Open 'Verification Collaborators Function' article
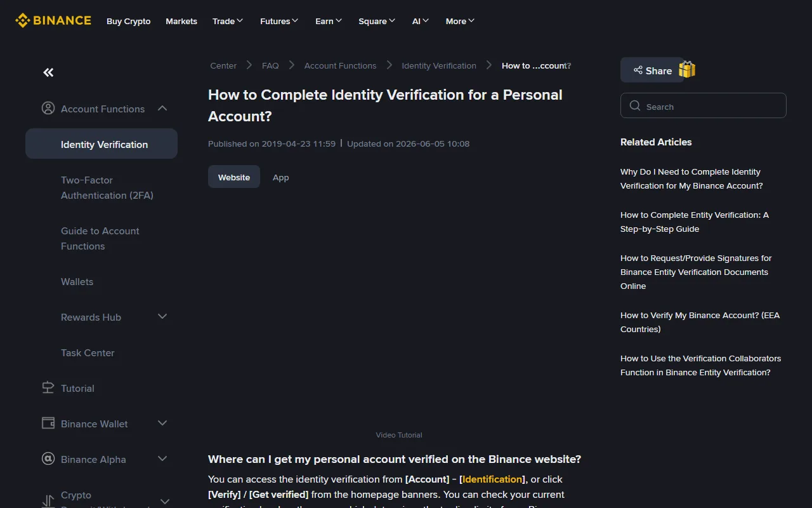812x508 pixels. [700, 365]
